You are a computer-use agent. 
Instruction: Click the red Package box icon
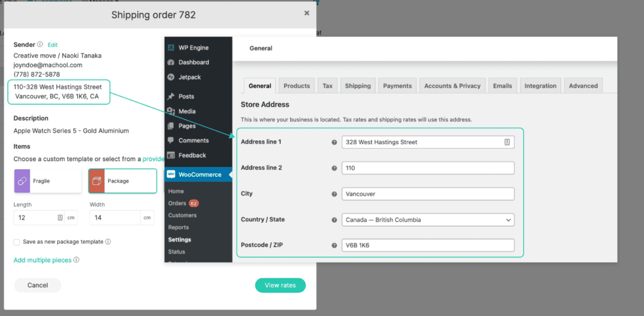tap(96, 181)
